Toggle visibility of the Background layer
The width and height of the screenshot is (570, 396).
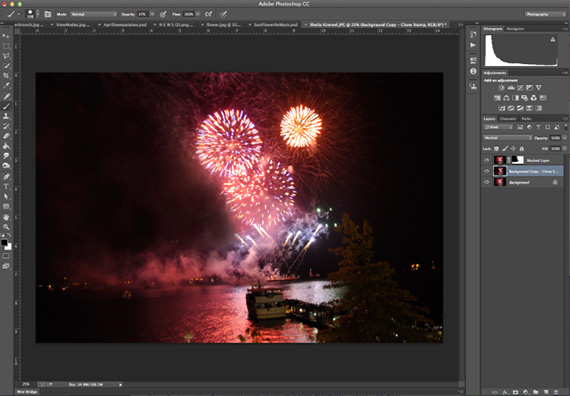point(487,182)
